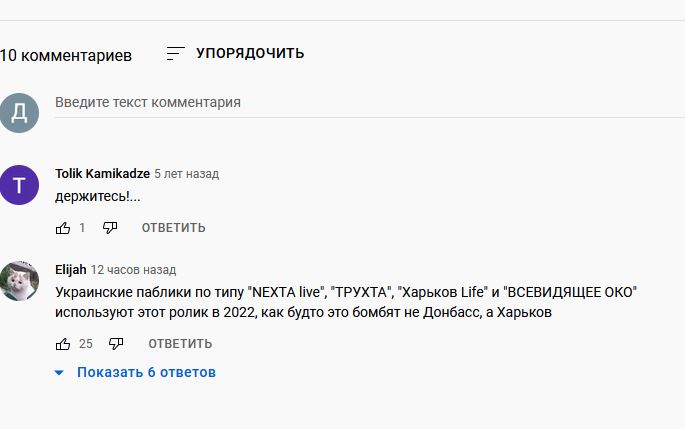Image resolution: width=685 pixels, height=429 pixels.
Task: Open Tolik Kamikadze's channel name link
Action: pyautogui.click(x=103, y=174)
